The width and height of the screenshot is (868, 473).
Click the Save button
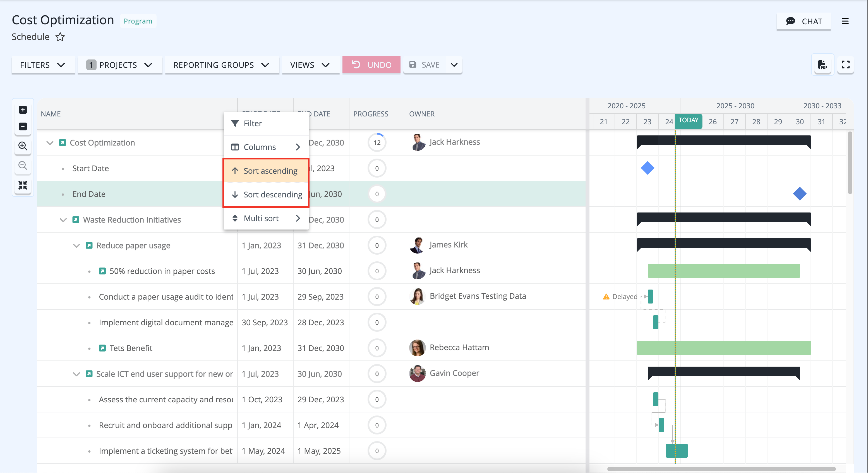(x=425, y=65)
